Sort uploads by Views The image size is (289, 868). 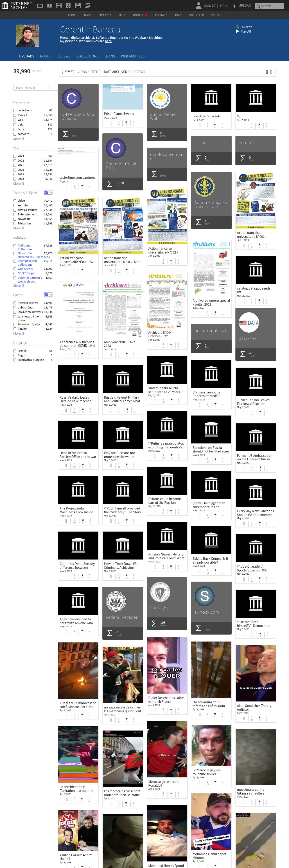82,72
